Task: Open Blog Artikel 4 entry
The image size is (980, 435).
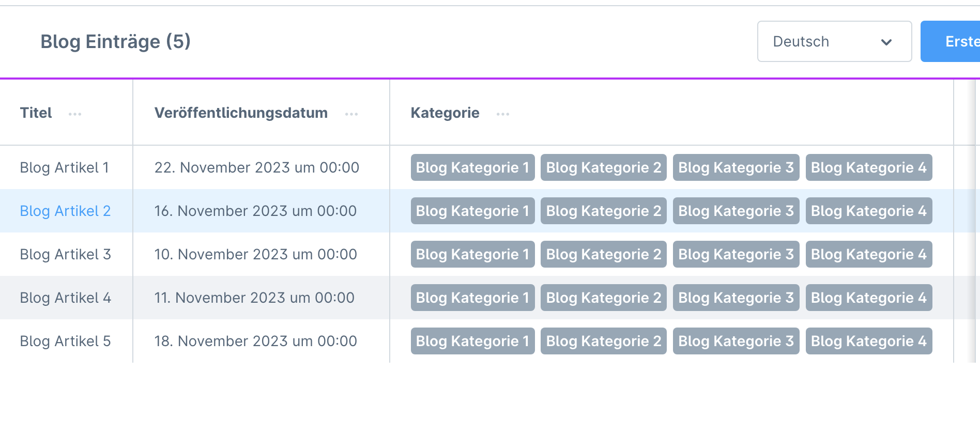Action: tap(65, 298)
